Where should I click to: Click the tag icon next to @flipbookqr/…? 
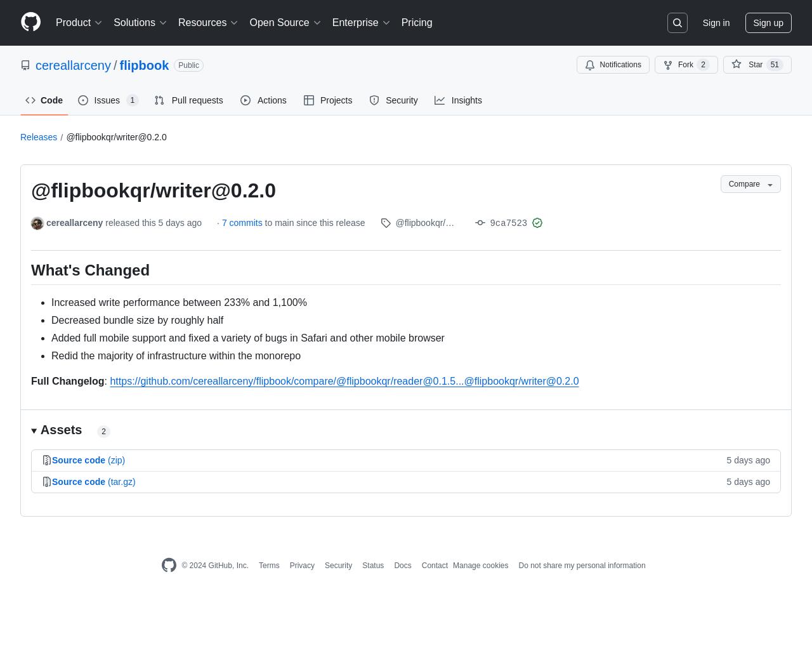coord(386,223)
